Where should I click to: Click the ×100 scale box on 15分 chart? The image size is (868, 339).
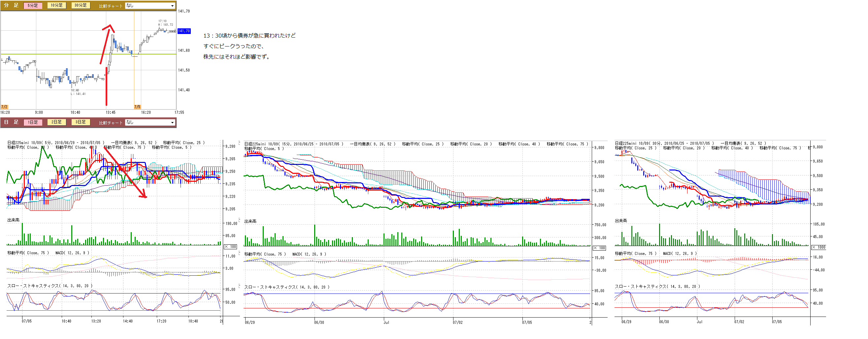click(599, 248)
